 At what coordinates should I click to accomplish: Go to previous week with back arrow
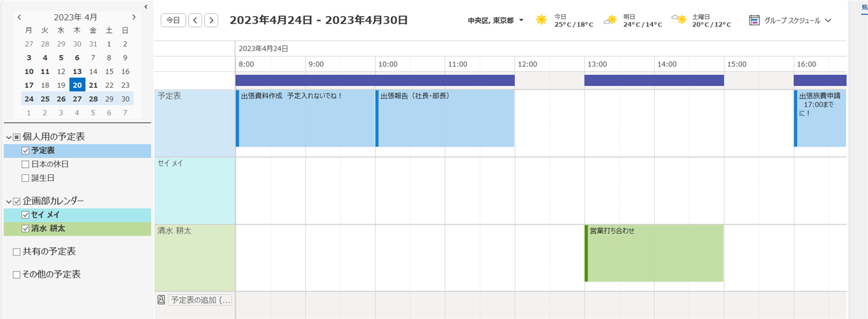(x=195, y=20)
